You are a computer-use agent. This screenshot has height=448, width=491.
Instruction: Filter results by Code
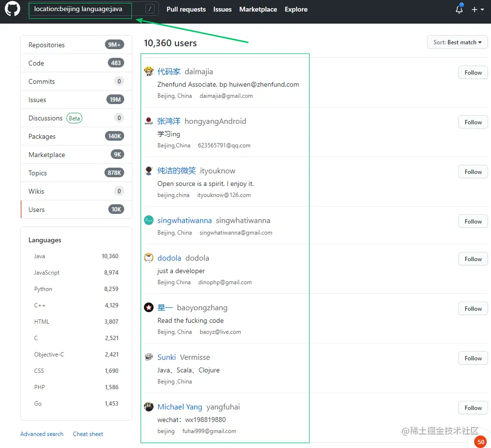76,63
